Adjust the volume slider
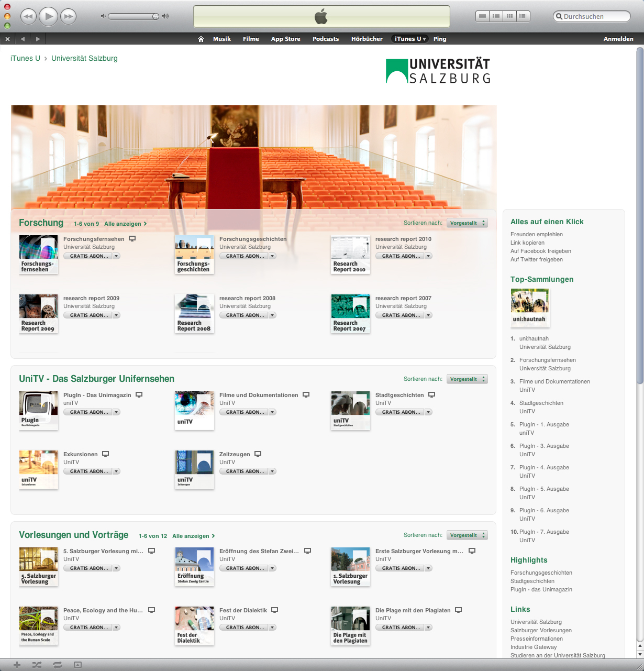 tap(134, 16)
